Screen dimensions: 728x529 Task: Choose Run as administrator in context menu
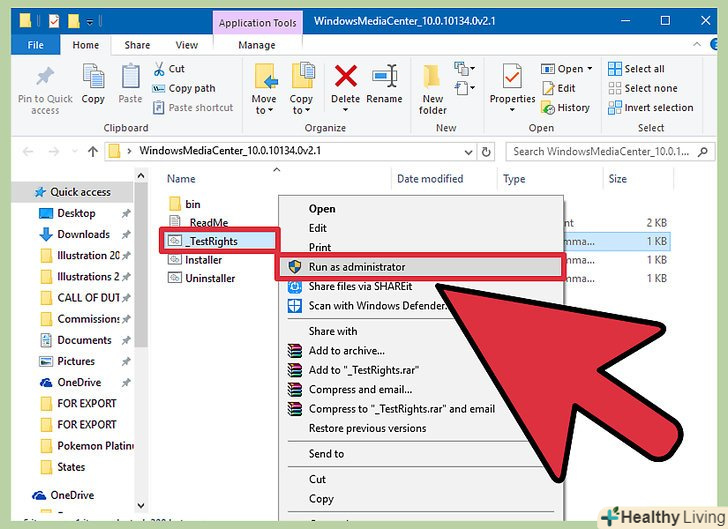pos(420,267)
